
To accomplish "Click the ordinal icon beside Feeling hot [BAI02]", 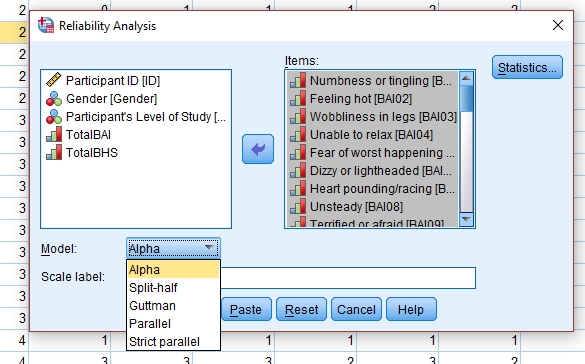I will (x=298, y=98).
